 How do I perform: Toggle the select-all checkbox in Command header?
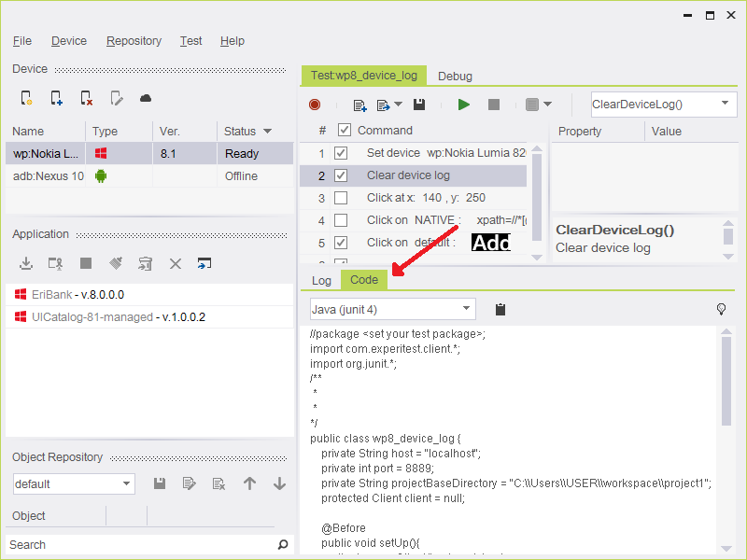pyautogui.click(x=345, y=131)
